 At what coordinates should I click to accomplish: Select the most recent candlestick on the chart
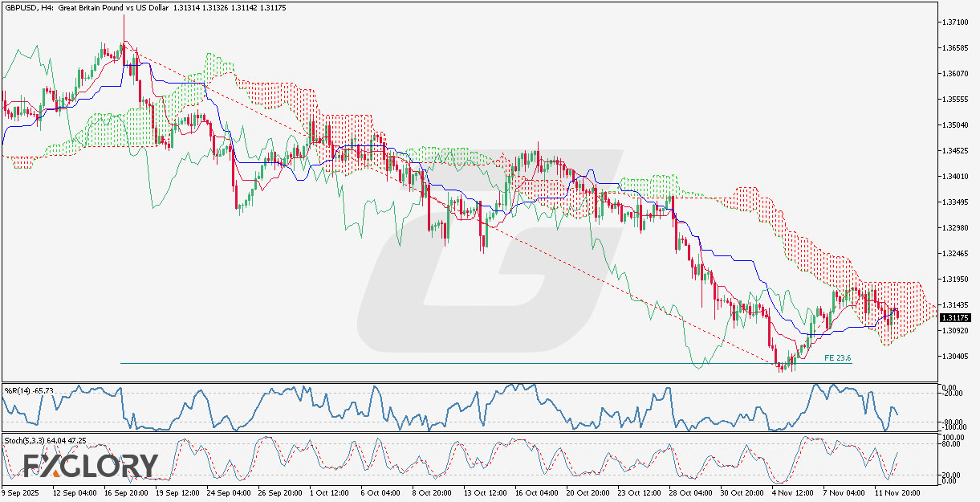click(x=897, y=312)
